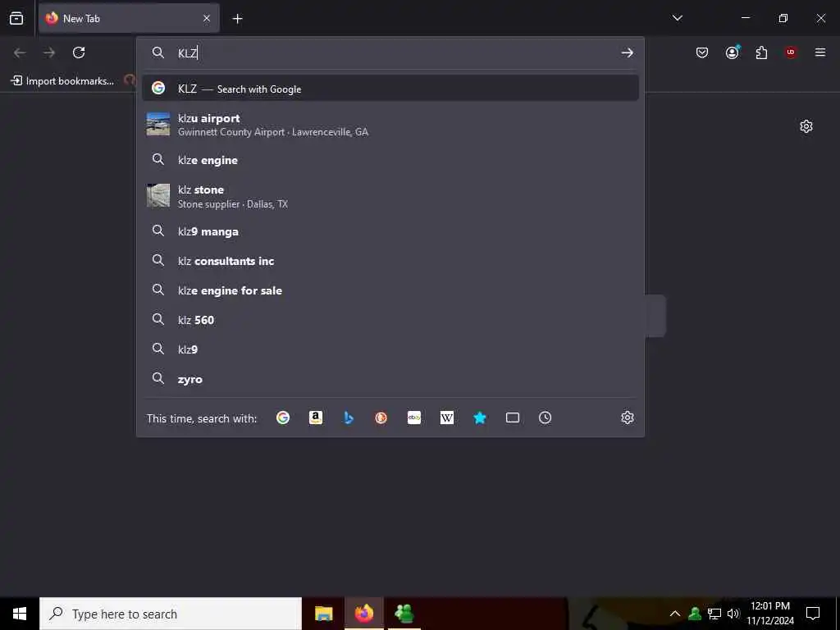The height and width of the screenshot is (630, 840).
Task: Click the klzu airport thumbnail image
Action: pos(158,125)
